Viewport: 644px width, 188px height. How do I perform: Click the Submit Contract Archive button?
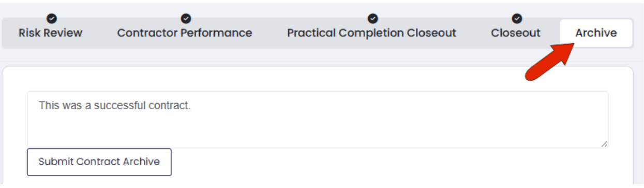coord(99,162)
